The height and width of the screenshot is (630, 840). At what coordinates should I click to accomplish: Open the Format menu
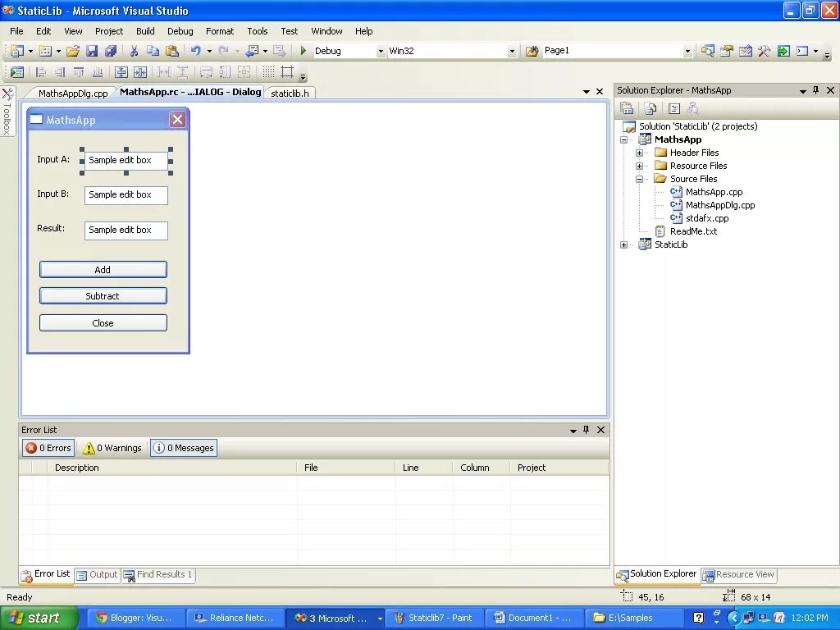(220, 31)
